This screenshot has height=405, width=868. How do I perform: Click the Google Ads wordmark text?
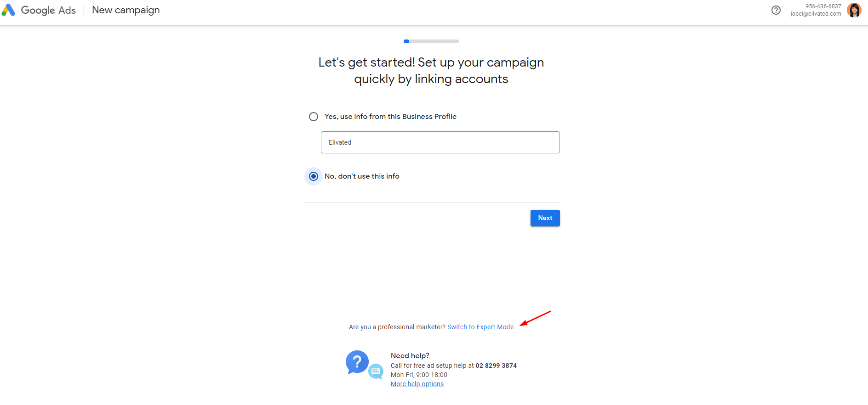click(x=48, y=10)
